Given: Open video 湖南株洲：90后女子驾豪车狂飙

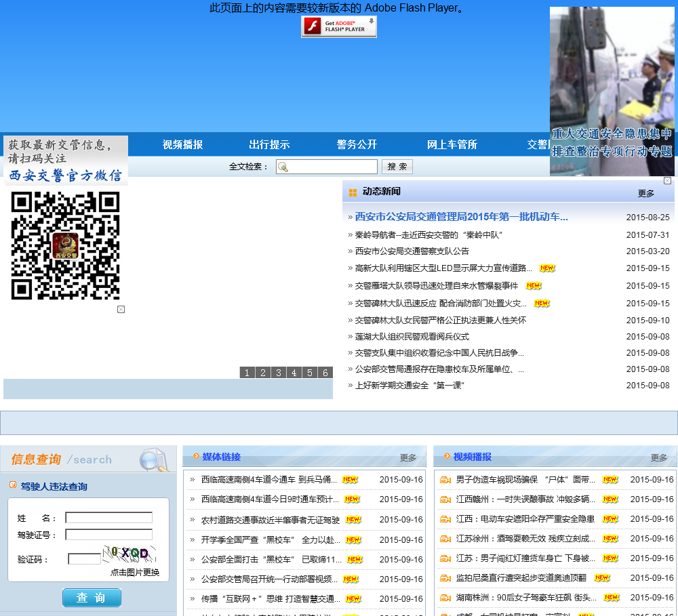Looking at the screenshot, I should click(526, 598).
